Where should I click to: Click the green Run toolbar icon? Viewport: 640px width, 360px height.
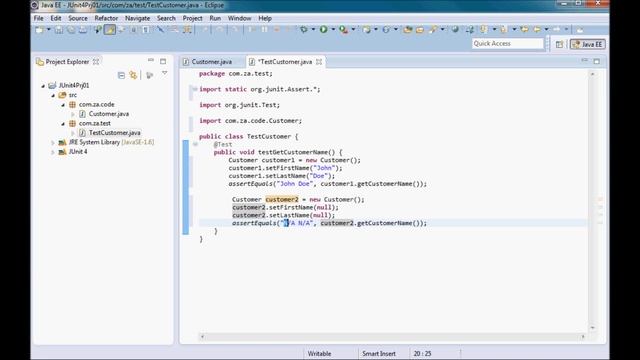pyautogui.click(x=324, y=29)
